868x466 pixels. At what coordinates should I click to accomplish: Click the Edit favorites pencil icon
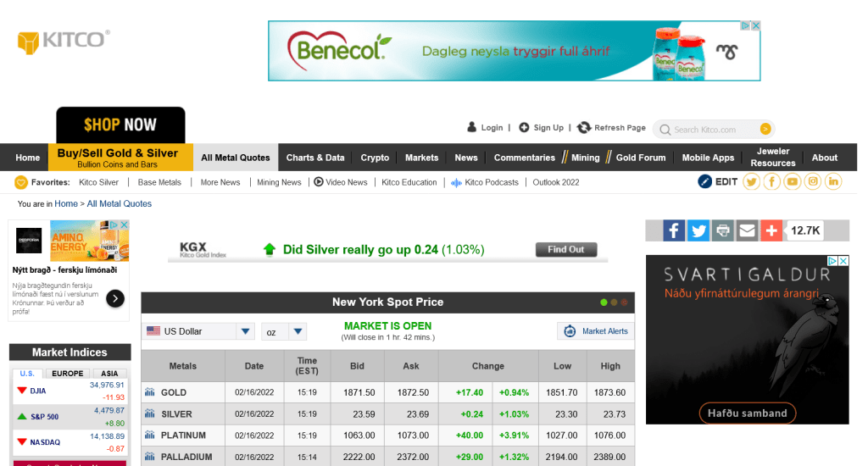[704, 181]
